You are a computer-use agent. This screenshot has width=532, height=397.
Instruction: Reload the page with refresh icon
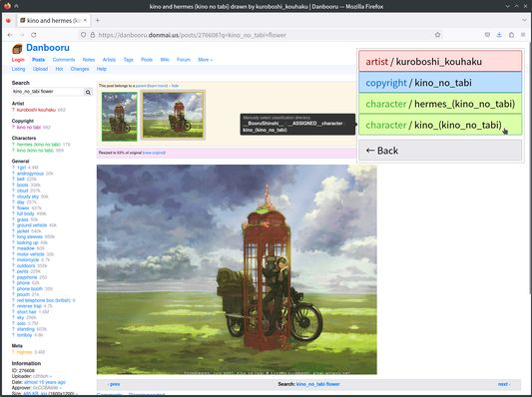(x=34, y=35)
